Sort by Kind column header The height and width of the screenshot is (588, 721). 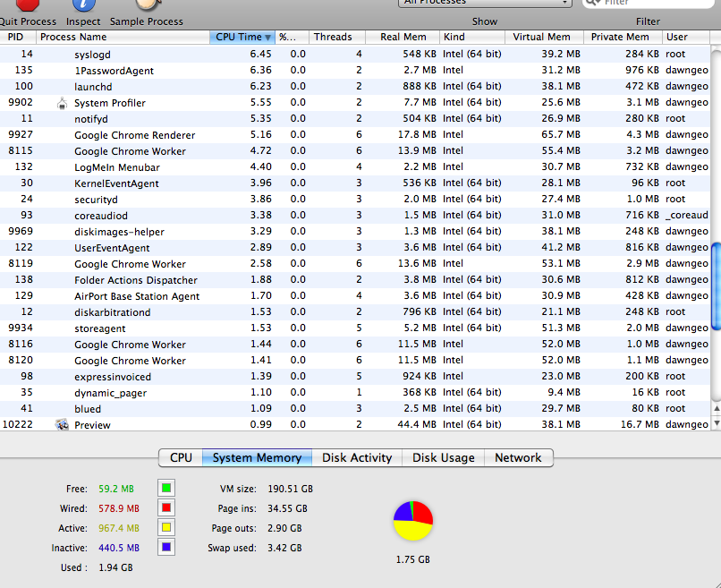(472, 37)
